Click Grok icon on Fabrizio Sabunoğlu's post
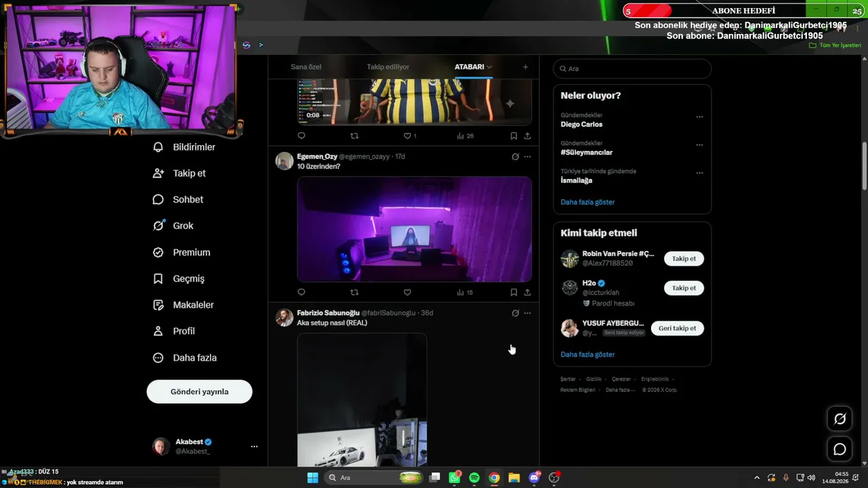 click(x=515, y=313)
